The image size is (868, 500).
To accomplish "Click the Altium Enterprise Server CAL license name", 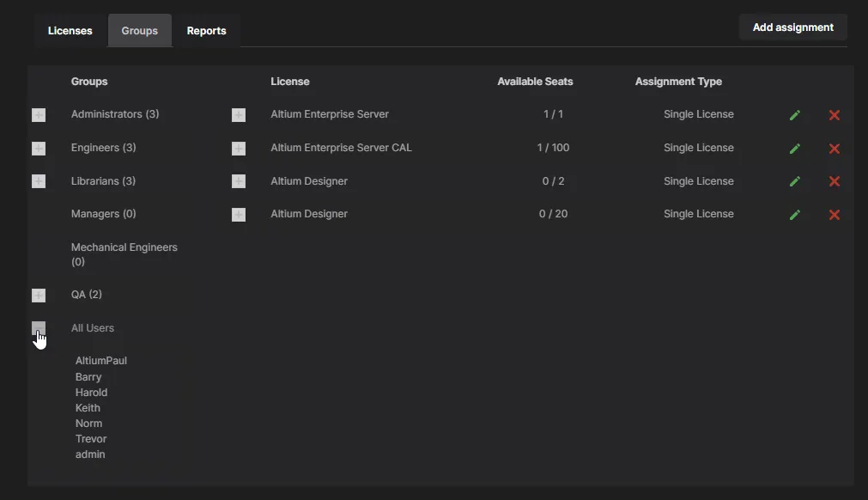I will click(341, 148).
